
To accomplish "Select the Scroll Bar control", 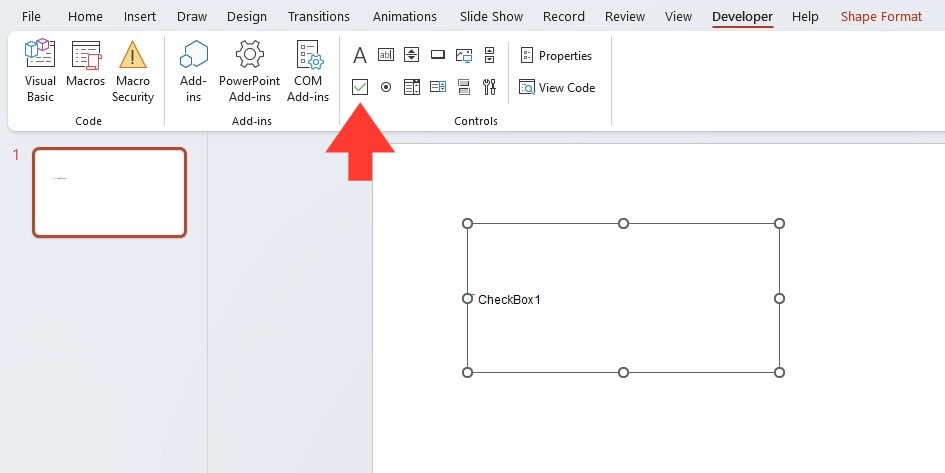I will pos(489,55).
